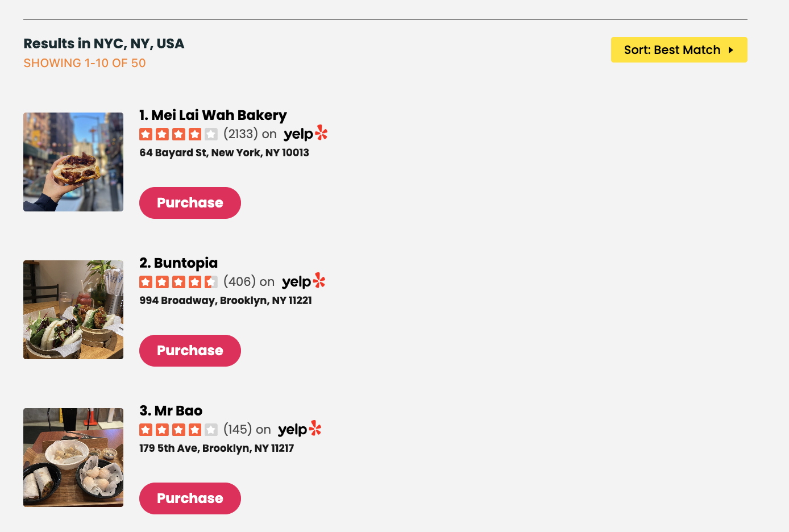Screen dimensions: 789x532
Task: Click the (2133) review count
Action: point(241,134)
